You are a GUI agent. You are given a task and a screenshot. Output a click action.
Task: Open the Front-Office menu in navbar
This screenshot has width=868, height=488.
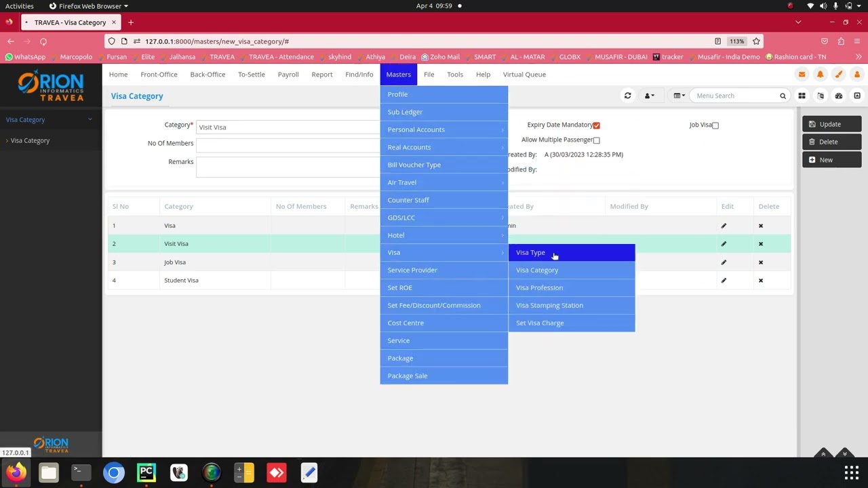click(159, 75)
